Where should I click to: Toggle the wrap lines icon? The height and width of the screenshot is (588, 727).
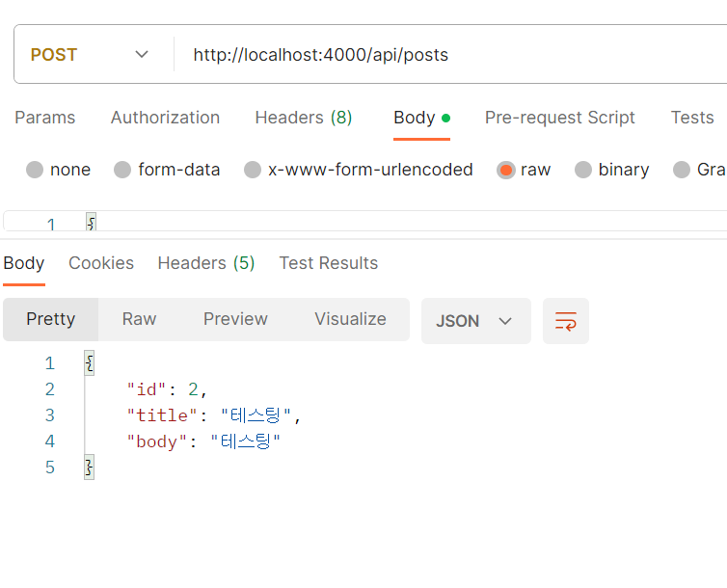pos(566,321)
